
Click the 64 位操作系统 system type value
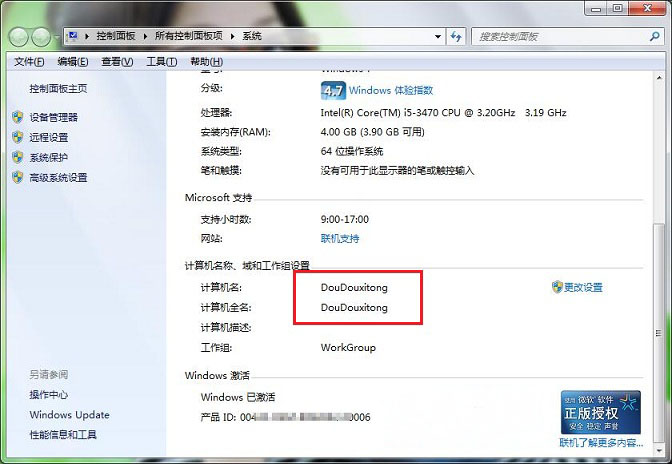(352, 151)
